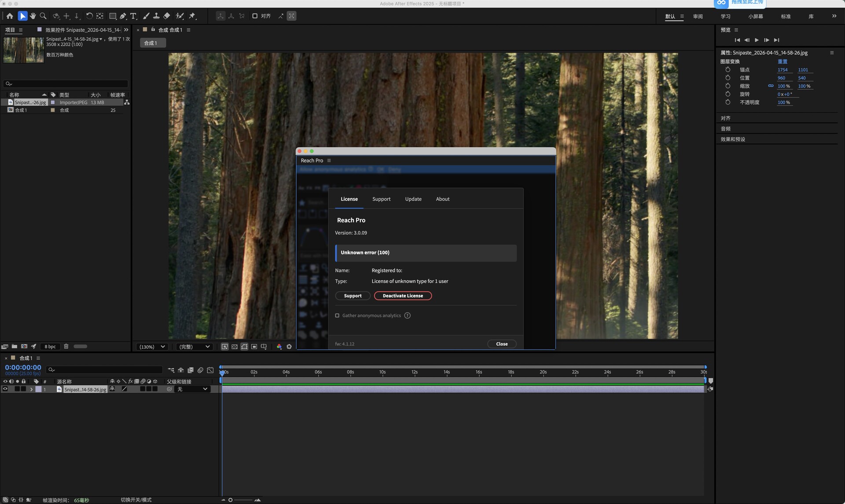
Task: Select the Clone Stamp tool
Action: coord(156,16)
